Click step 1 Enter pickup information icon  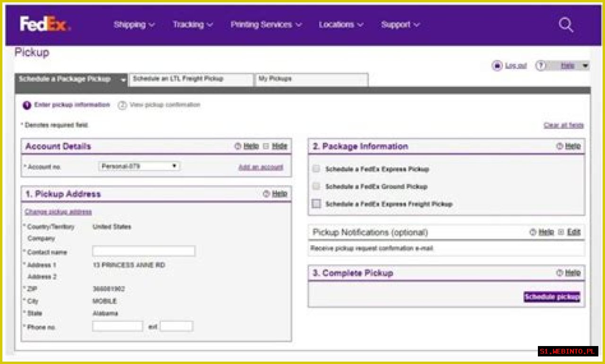(x=27, y=105)
